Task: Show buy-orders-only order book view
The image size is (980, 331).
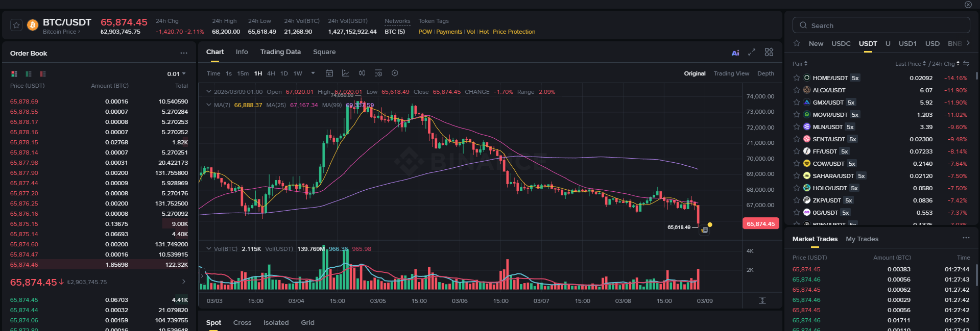Action: [29, 74]
